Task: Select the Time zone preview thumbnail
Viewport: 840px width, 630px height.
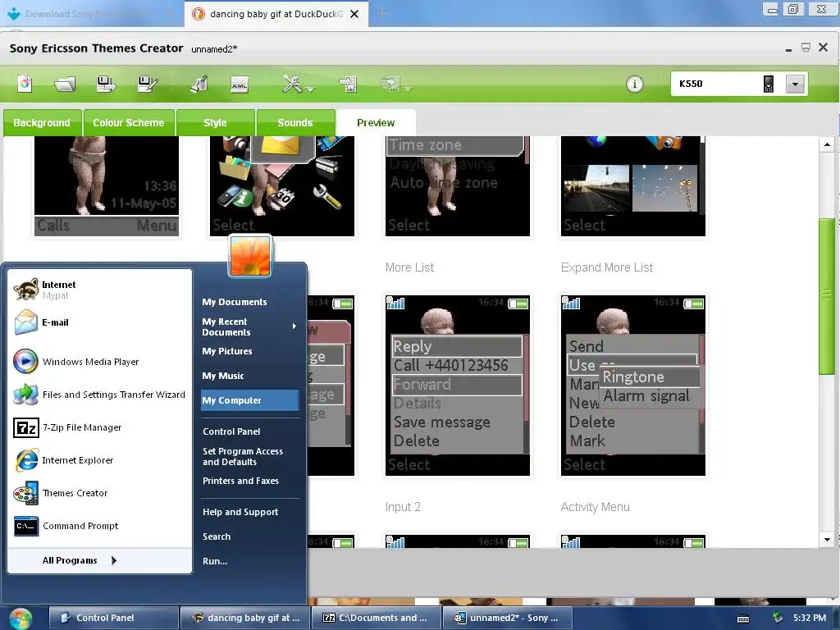Action: (x=458, y=186)
